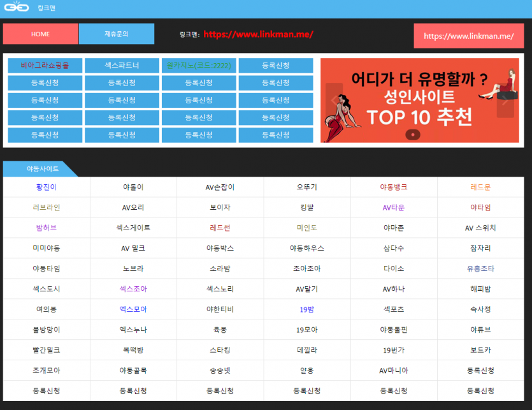Viewport: 532px width, 410px height.
Task: Open the 삼다수 link
Action: pyautogui.click(x=394, y=248)
